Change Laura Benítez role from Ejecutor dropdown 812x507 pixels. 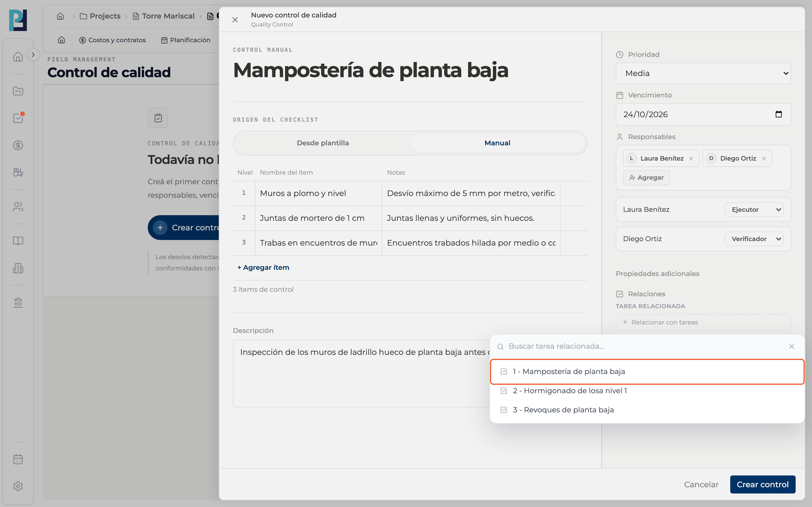tap(754, 210)
